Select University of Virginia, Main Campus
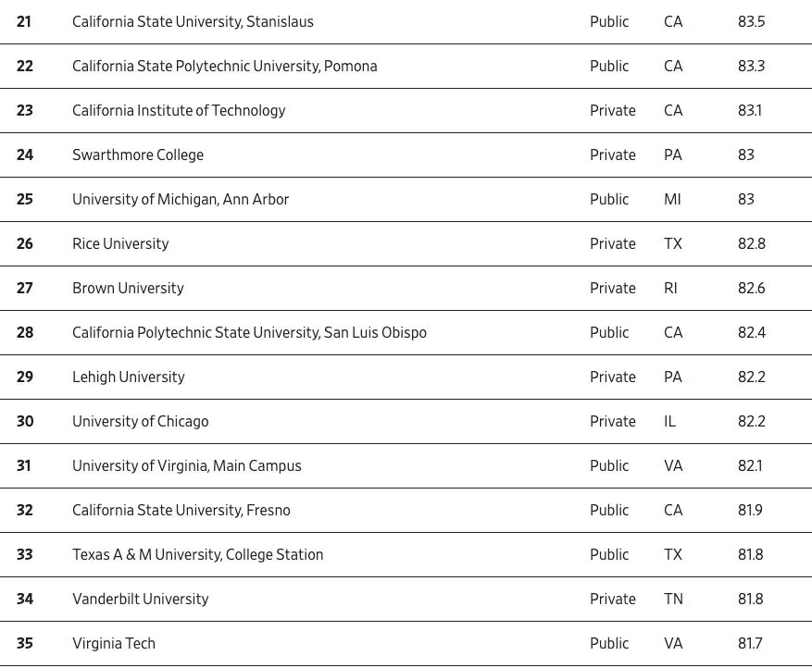 click(187, 466)
